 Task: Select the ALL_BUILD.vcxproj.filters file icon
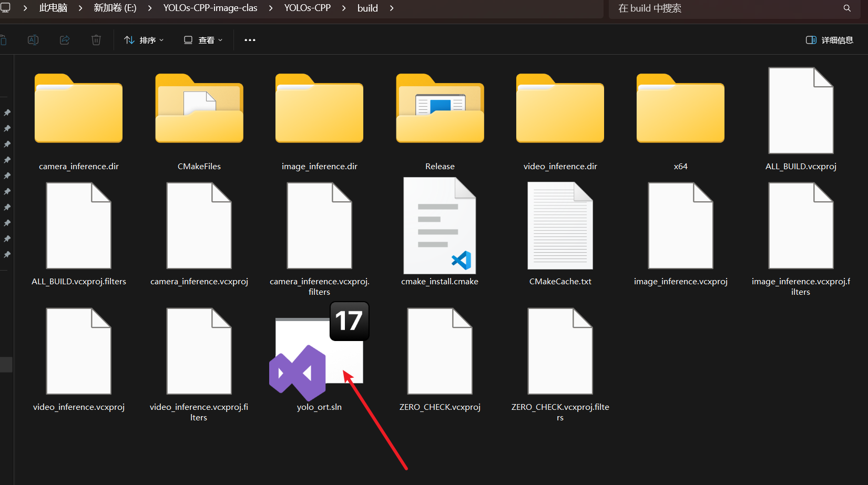[x=79, y=225]
